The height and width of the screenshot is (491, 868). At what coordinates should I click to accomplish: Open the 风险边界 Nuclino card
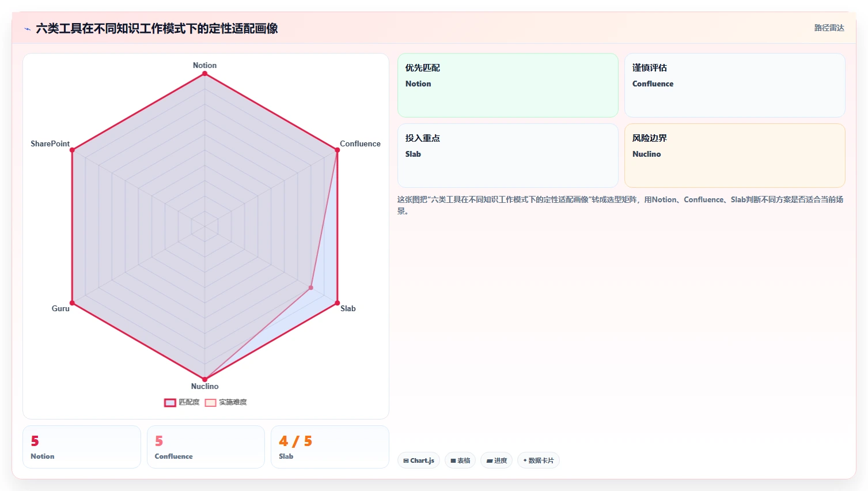point(734,156)
